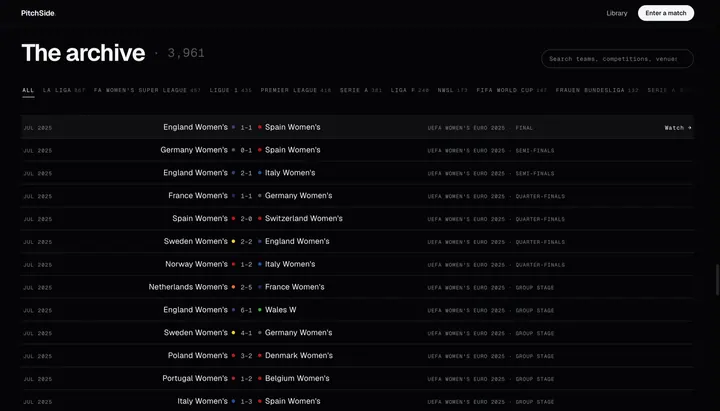The width and height of the screenshot is (720, 411).
Task: Select Poland Women's 3-2 Denmark Women's row
Action: tap(357, 356)
